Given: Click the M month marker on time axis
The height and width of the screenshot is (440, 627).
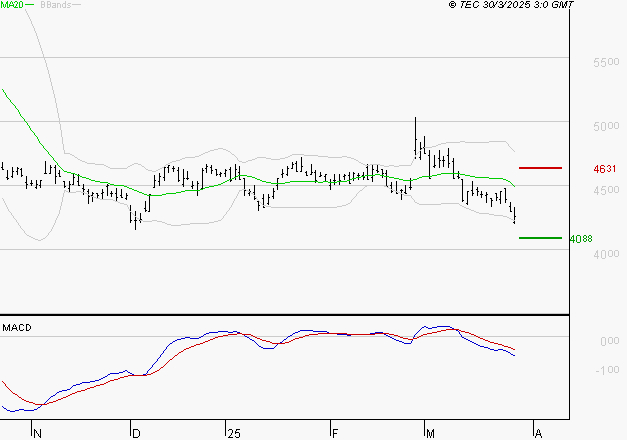Looking at the screenshot, I should (x=430, y=434).
